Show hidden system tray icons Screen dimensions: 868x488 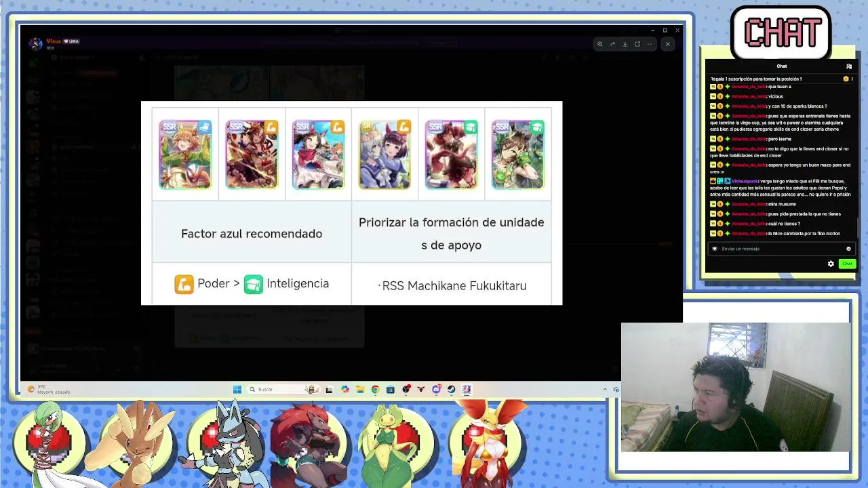click(x=605, y=390)
